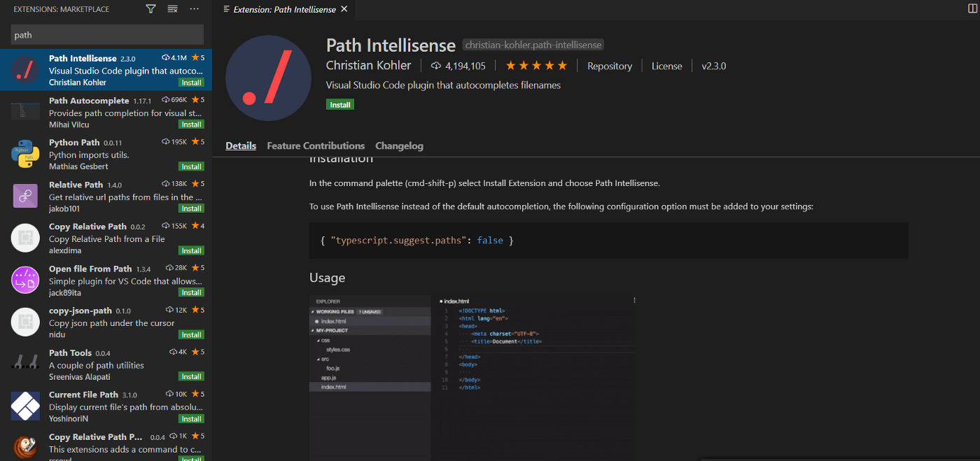Click the five-star rating of Path Intellisense
This screenshot has height=461, width=980.
(x=536, y=66)
